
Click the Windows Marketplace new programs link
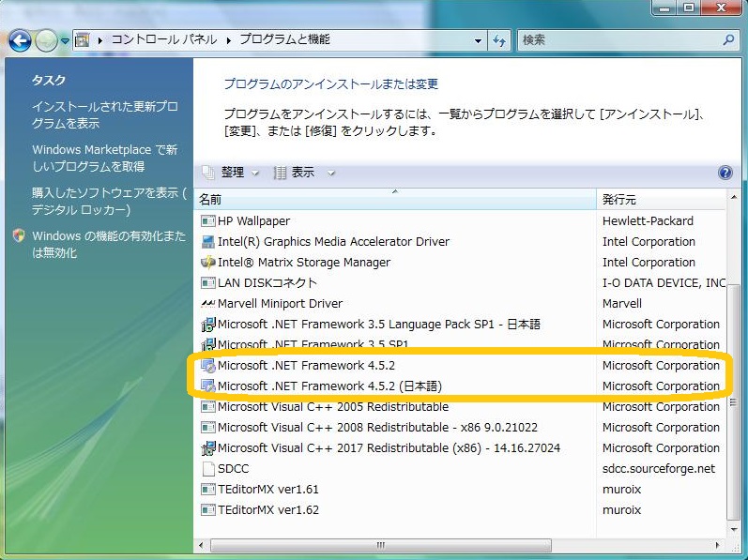(104, 158)
